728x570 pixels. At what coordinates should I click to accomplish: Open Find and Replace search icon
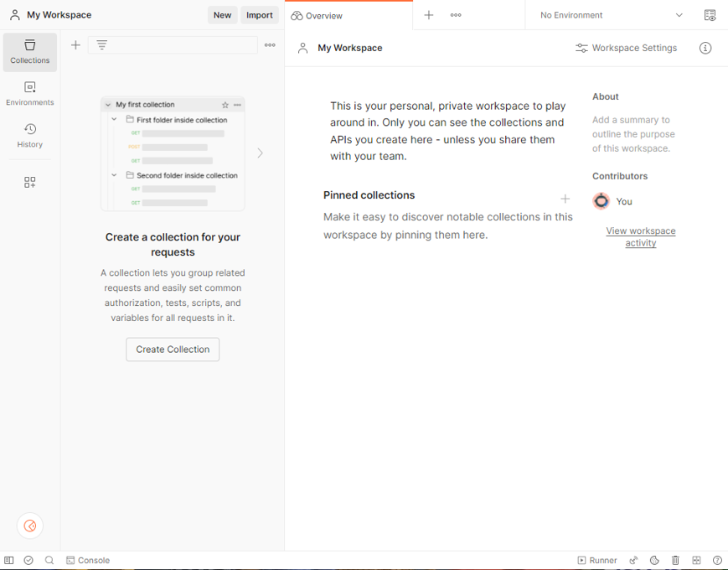49,560
